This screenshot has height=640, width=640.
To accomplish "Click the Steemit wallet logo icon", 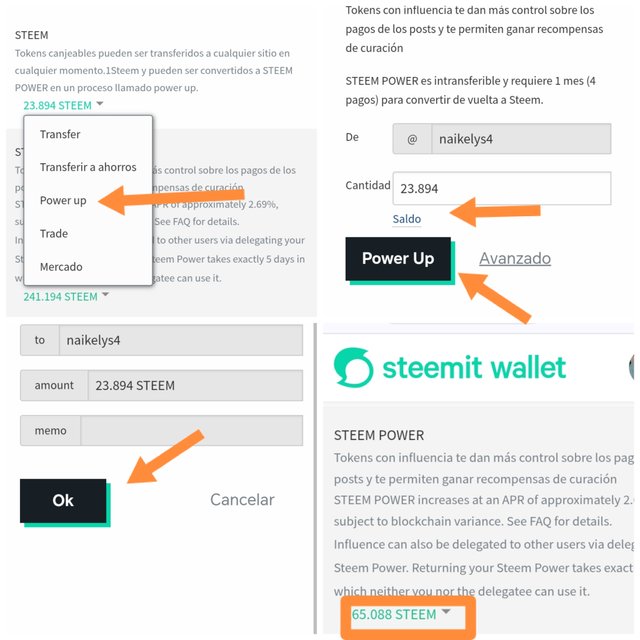I will pyautogui.click(x=353, y=367).
